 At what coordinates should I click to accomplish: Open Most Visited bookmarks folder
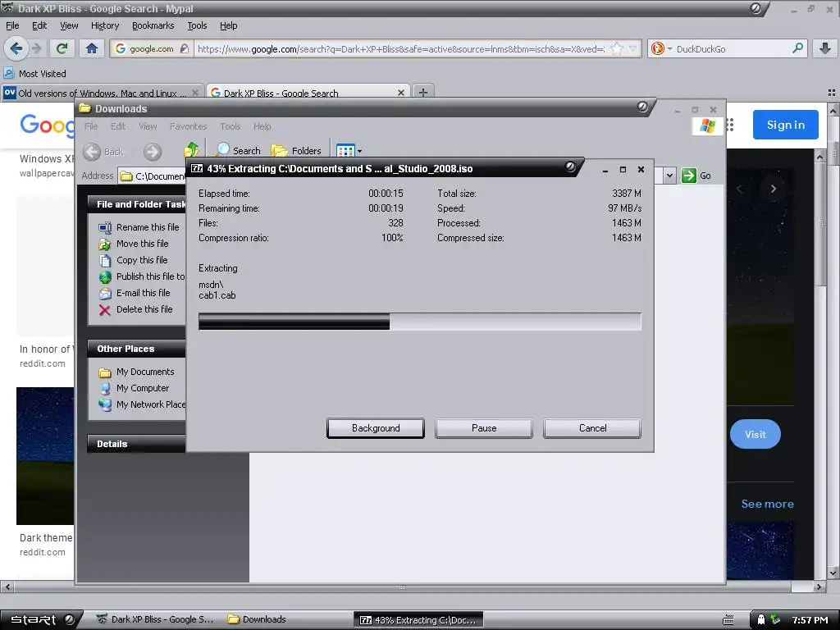(x=34, y=73)
